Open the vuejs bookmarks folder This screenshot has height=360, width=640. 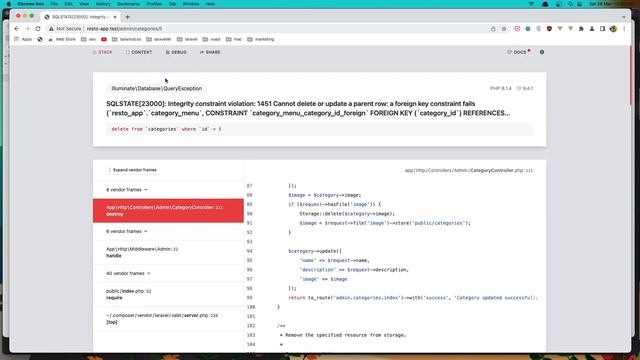tap(212, 39)
